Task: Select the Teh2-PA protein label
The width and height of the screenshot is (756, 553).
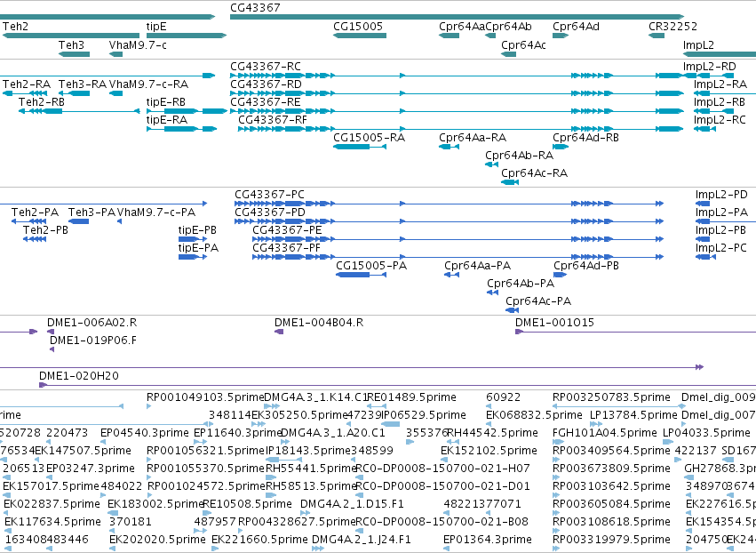Action: click(36, 212)
